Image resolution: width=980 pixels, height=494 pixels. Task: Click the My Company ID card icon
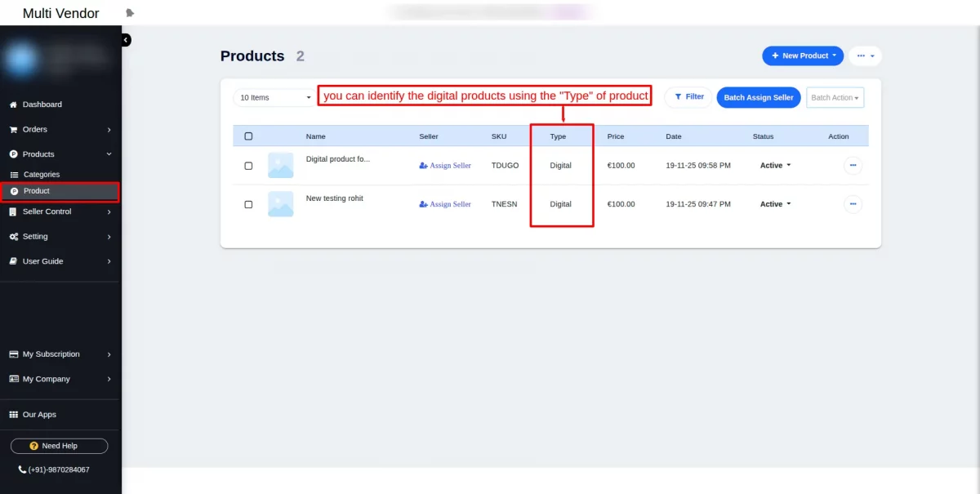coord(13,379)
